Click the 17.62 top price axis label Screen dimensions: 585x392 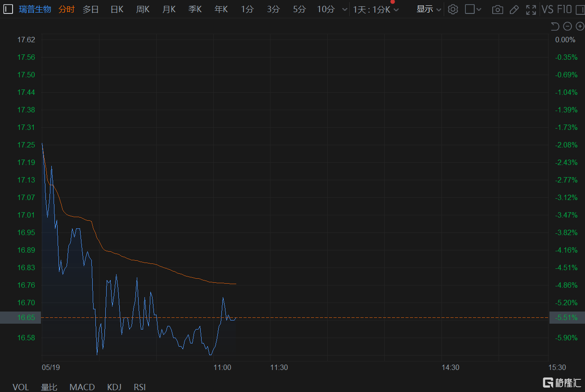(x=26, y=40)
